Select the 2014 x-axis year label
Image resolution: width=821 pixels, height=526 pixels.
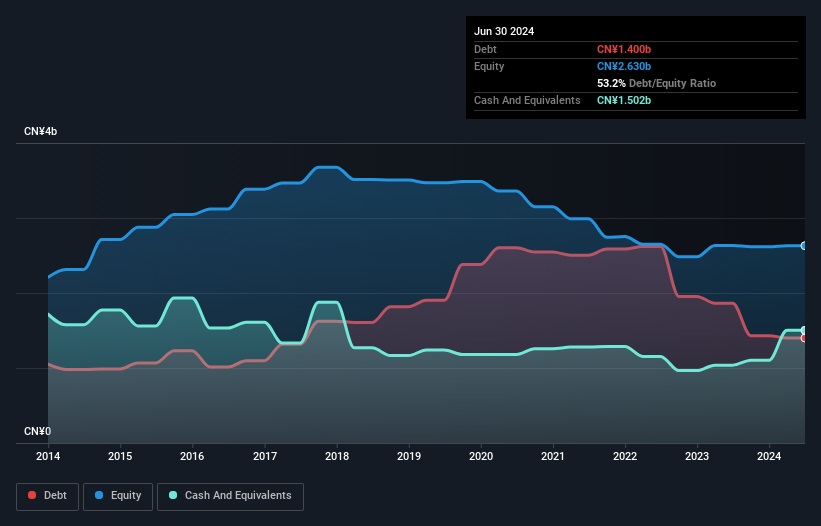tap(48, 456)
